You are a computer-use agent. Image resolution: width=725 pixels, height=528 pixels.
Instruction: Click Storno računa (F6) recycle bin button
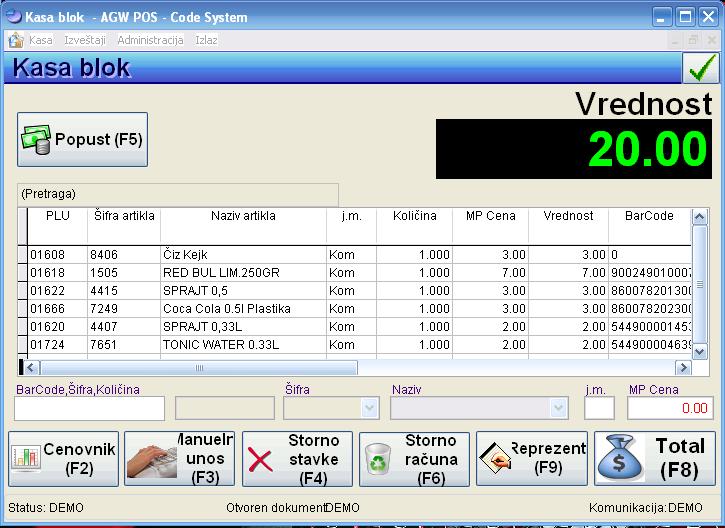tap(414, 458)
